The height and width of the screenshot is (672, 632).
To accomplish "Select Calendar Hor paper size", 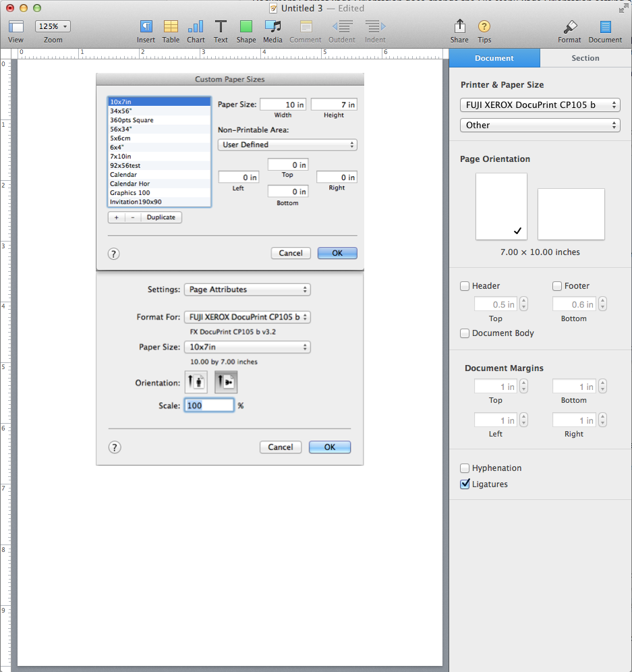I will [x=159, y=184].
